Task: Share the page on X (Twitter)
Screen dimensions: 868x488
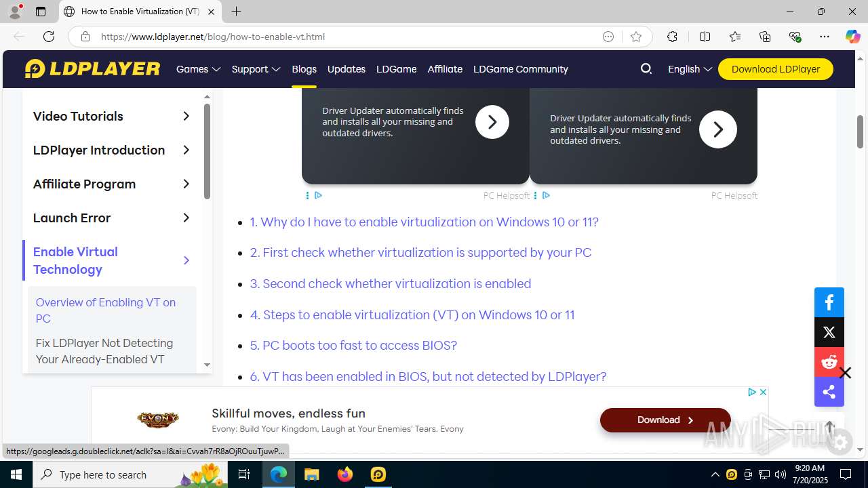Action: [x=829, y=332]
